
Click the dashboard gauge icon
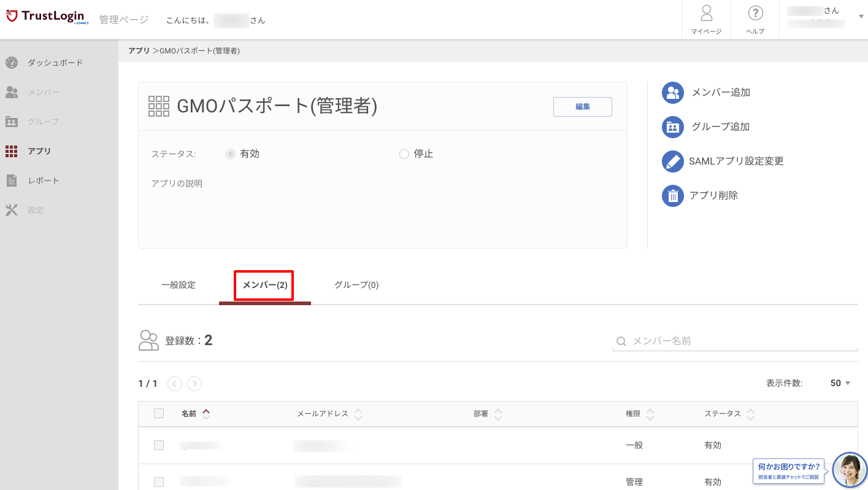point(12,63)
